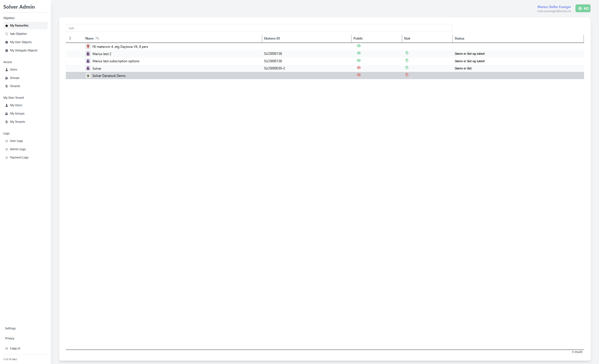Open the Users page under Access
Image resolution: width=599 pixels, height=364 pixels.
[25, 69]
